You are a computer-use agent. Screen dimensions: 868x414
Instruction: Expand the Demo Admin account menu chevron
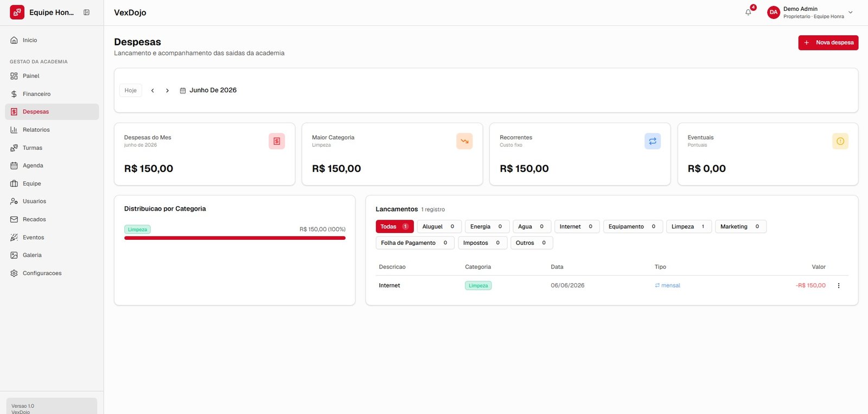tap(850, 12)
